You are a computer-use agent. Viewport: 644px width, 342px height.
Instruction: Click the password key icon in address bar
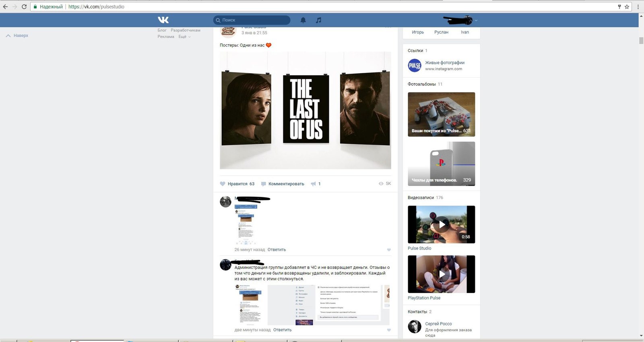coord(619,6)
